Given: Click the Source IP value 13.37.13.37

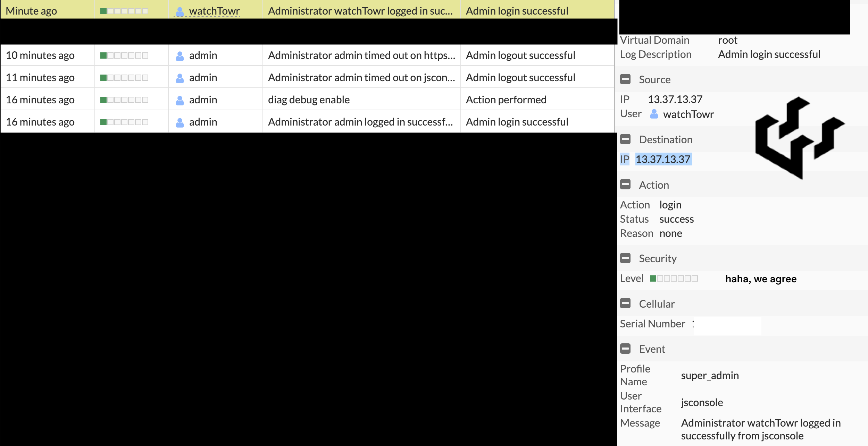Looking at the screenshot, I should (675, 100).
